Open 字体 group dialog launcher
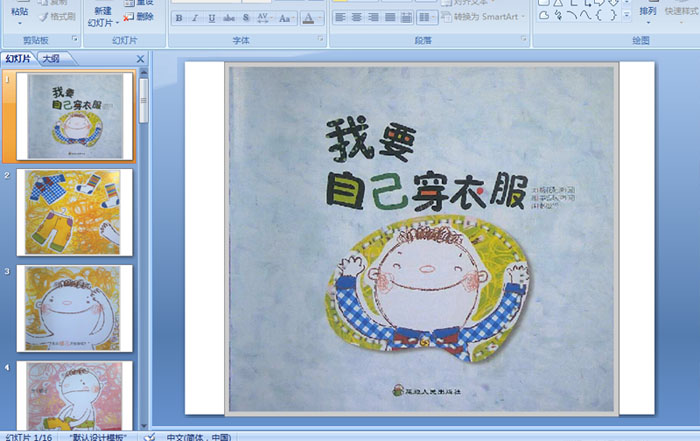 pyautogui.click(x=321, y=39)
